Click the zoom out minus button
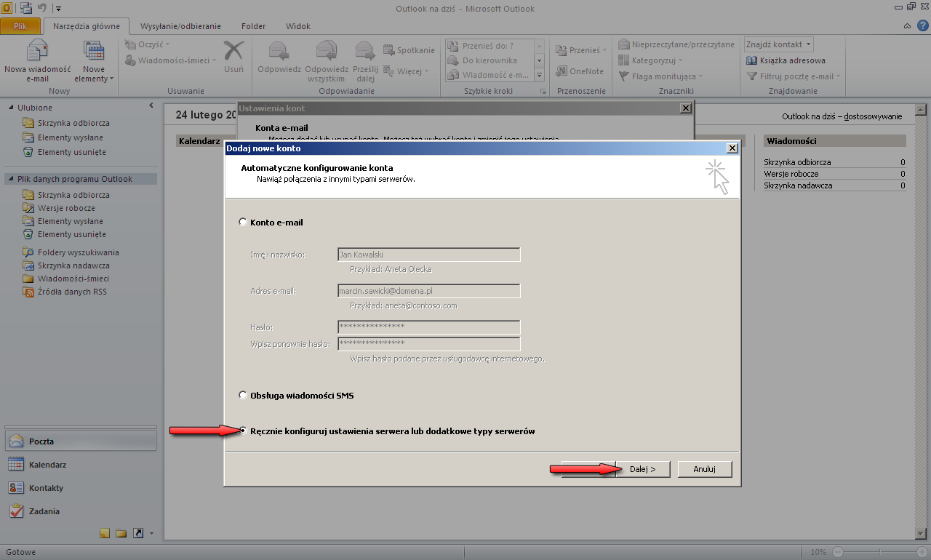This screenshot has width=931, height=560. coord(838,552)
